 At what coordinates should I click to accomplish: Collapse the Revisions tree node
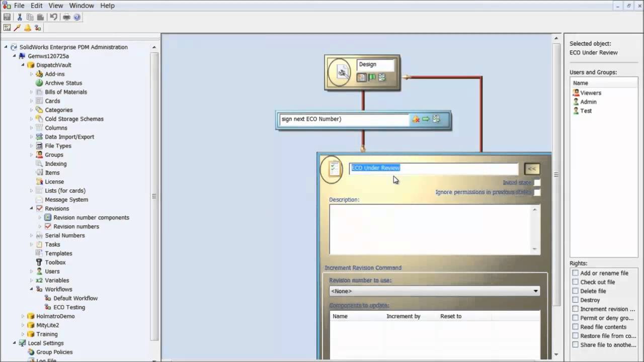tap(31, 209)
